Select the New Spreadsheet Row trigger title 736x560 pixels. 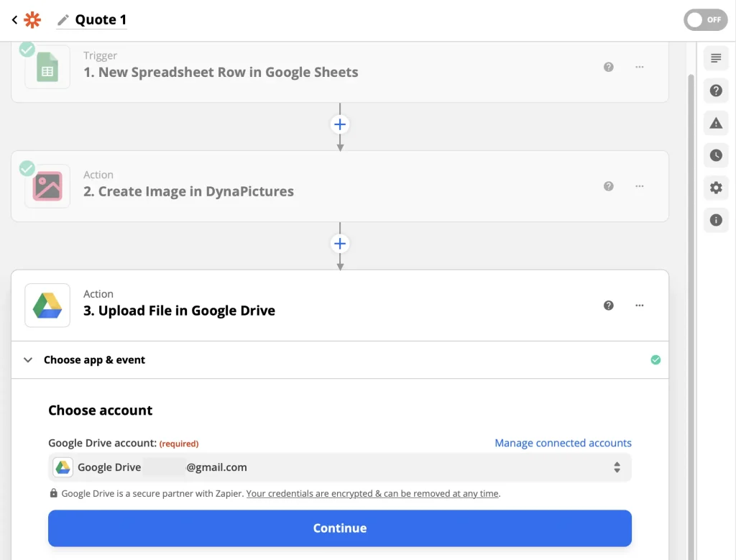tap(221, 73)
